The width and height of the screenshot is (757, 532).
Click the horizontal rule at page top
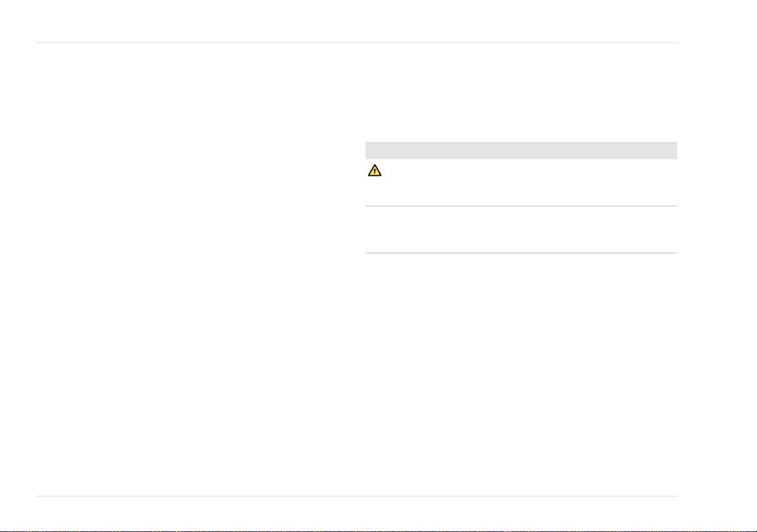[357, 43]
